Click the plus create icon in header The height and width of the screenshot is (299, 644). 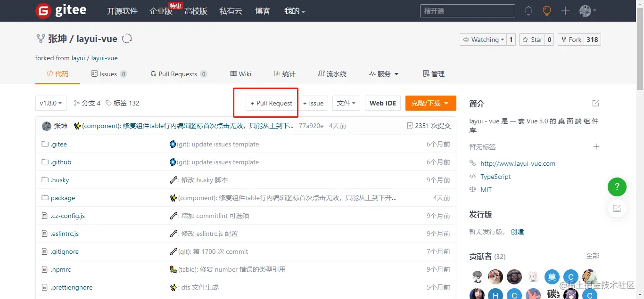pos(565,11)
